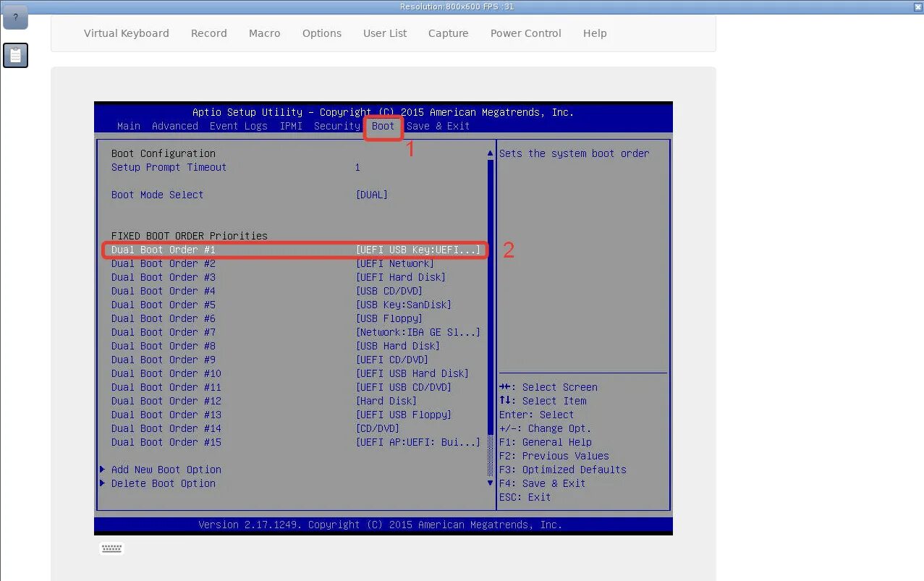Select Dual Boot Order #11 row
Viewport: 924px width, 581px height.
point(295,387)
